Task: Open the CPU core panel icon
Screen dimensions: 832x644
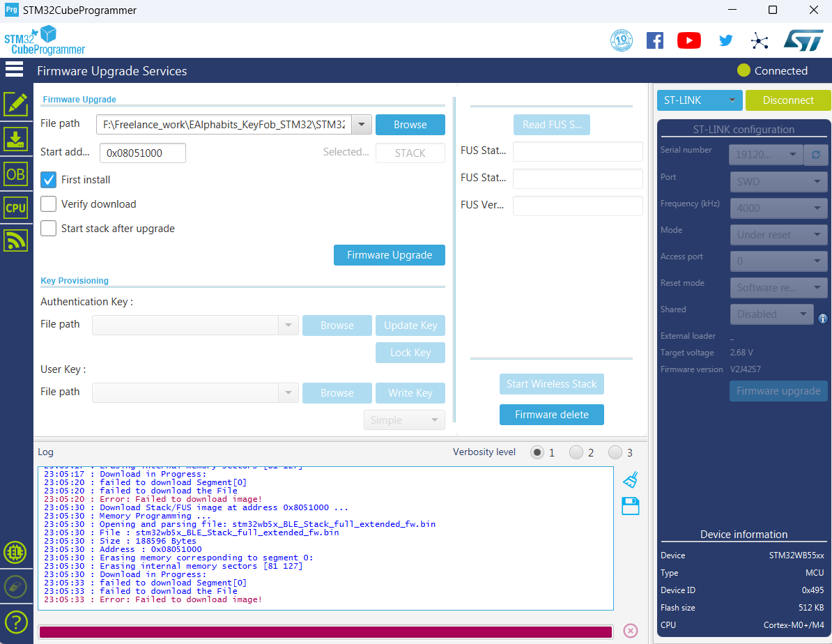Action: (17, 207)
